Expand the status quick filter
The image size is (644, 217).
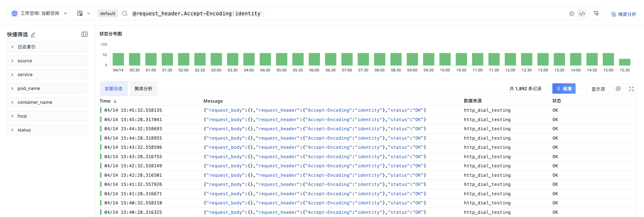47,130
